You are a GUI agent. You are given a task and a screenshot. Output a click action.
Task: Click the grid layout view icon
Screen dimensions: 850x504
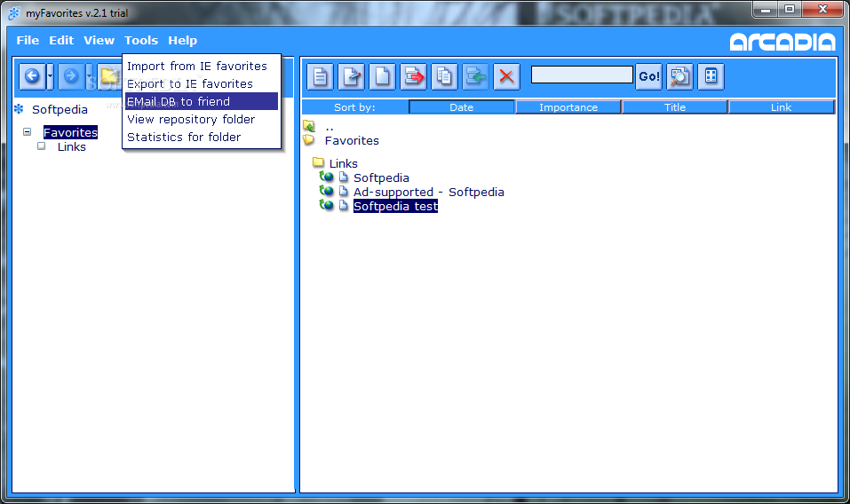click(x=711, y=76)
